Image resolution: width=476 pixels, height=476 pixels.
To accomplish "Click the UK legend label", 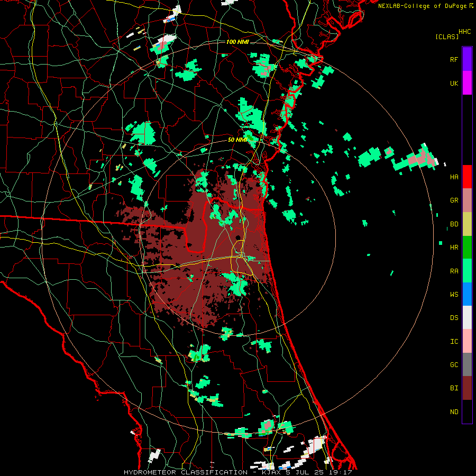I will (454, 83).
